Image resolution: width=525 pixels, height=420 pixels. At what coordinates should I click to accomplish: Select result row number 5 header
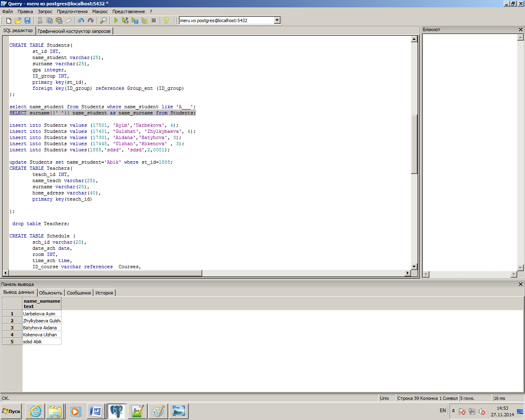12,342
